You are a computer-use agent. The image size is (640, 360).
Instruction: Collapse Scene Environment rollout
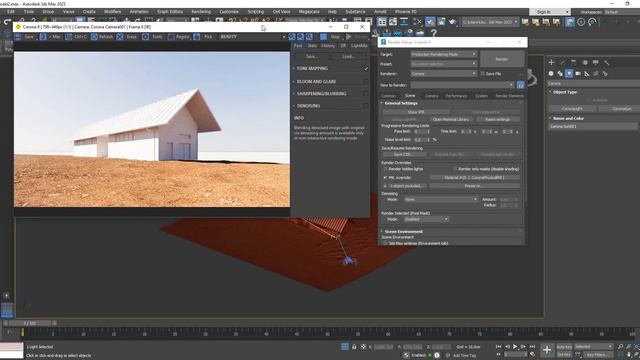pyautogui.click(x=403, y=231)
